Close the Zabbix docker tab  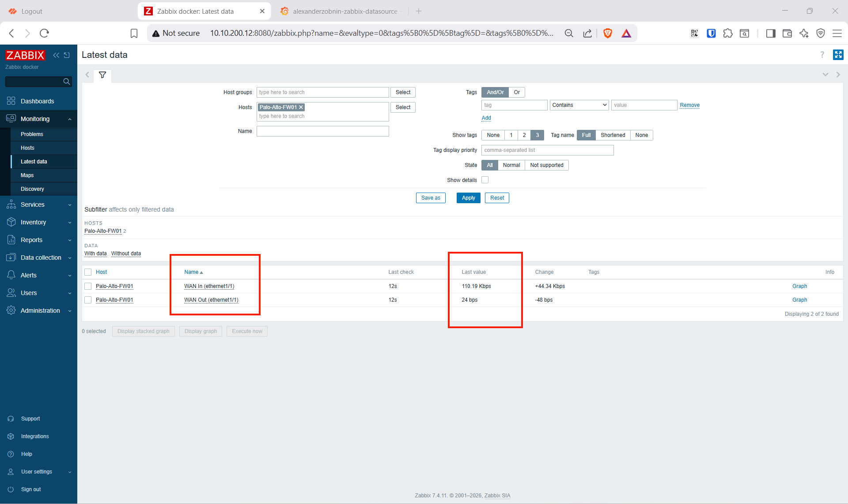[262, 11]
